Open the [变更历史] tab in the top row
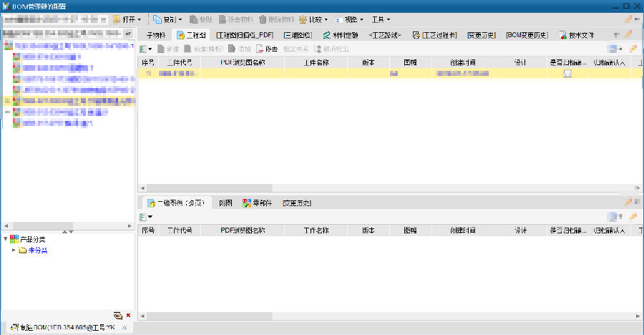The width and height of the screenshot is (644, 335). pyautogui.click(x=482, y=35)
